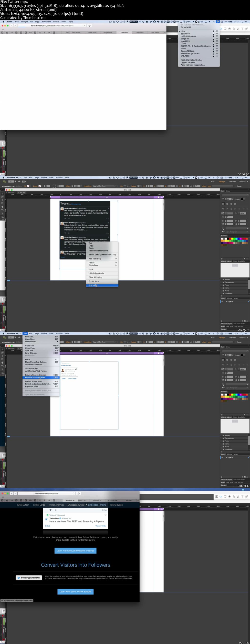Select the Selection tool in the 00:05:41 Muse frame
The image size is (250, 644).
click(x=2, y=193)
